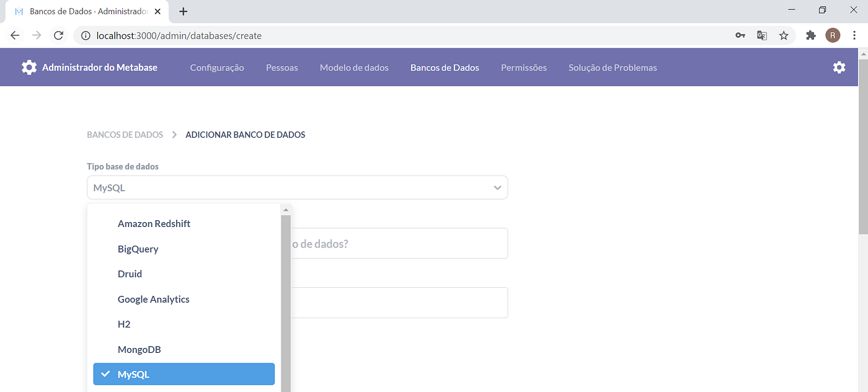Choose Amazon Redshift as database type
This screenshot has height=392, width=868.
pyautogui.click(x=154, y=223)
